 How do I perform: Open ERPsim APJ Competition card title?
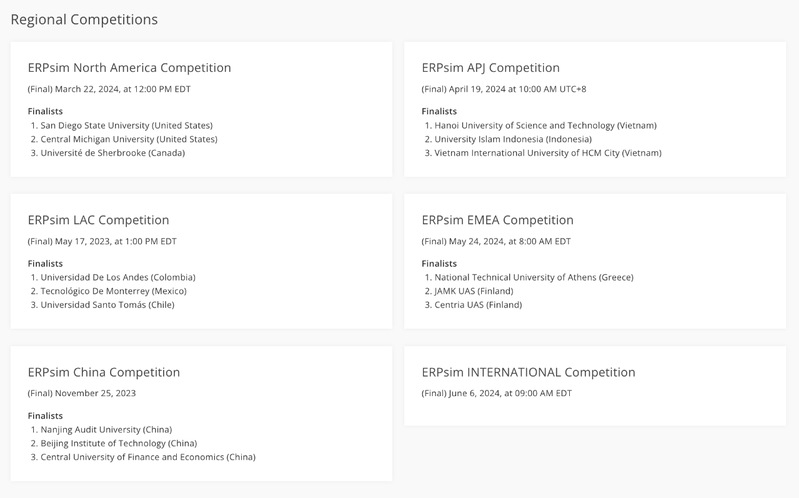click(x=490, y=68)
